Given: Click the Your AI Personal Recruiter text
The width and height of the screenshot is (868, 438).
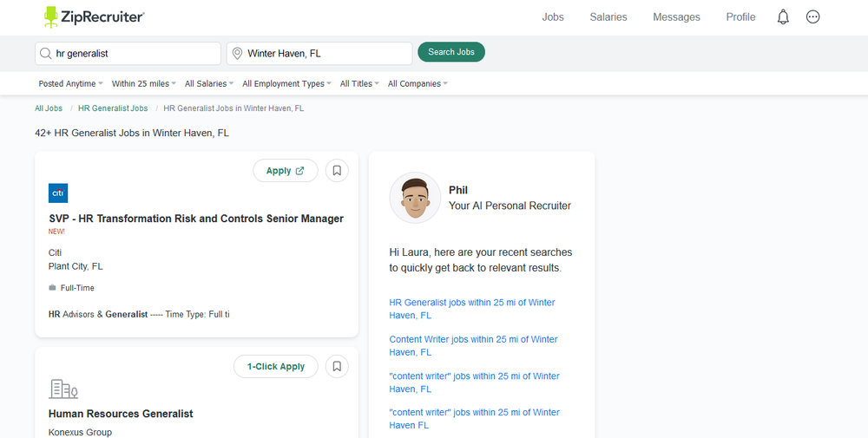Looking at the screenshot, I should coord(510,206).
